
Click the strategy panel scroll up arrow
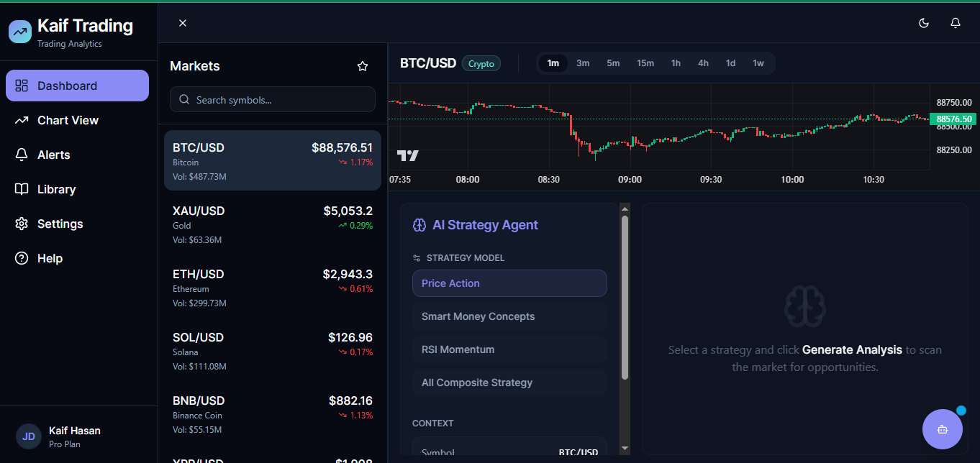625,208
